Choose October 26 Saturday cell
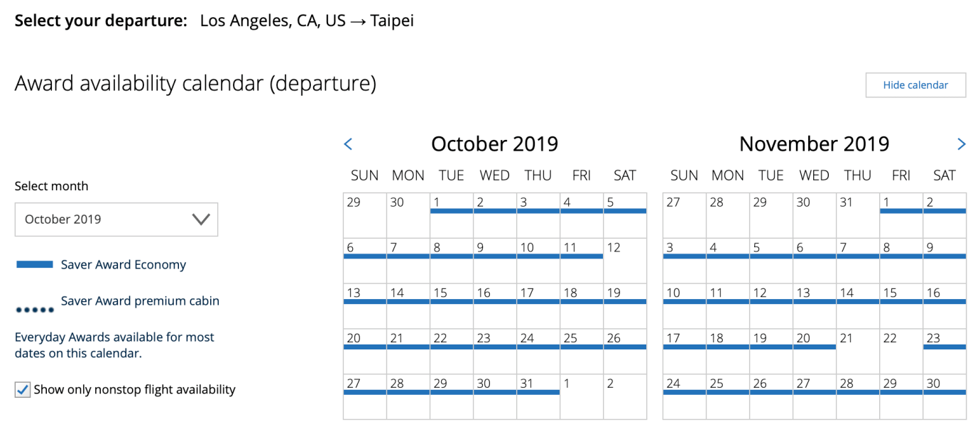The image size is (980, 429). tap(625, 352)
